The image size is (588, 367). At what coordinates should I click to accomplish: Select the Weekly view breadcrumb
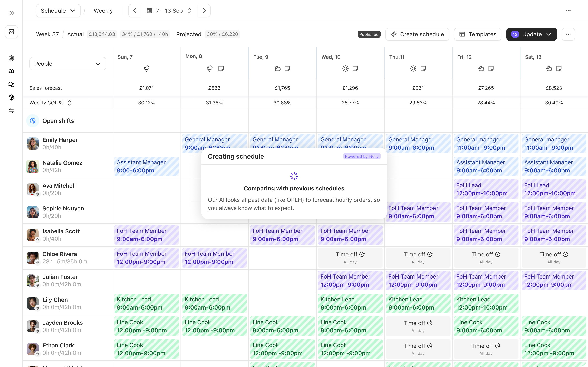(x=103, y=11)
